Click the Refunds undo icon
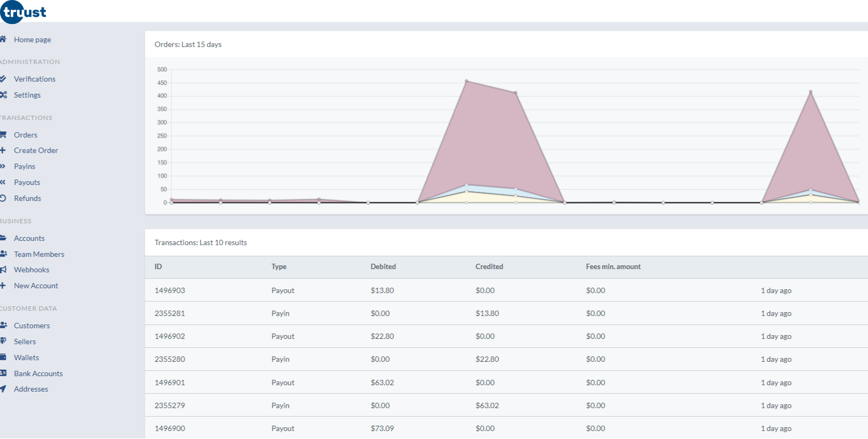868x439 pixels. 3,198
